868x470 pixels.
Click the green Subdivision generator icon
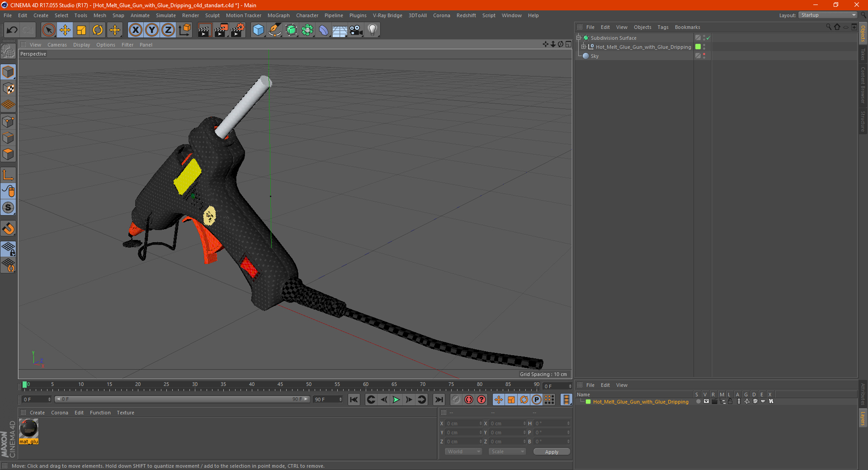pyautogui.click(x=291, y=30)
